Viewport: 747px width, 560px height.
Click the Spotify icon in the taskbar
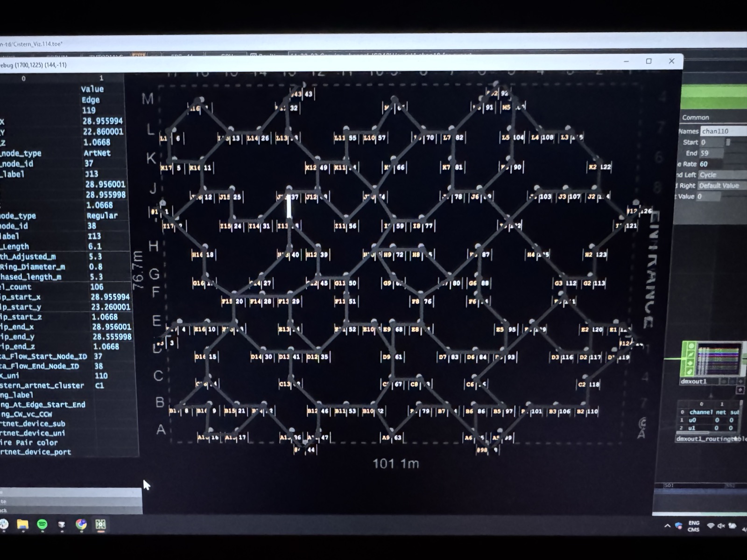tap(42, 525)
